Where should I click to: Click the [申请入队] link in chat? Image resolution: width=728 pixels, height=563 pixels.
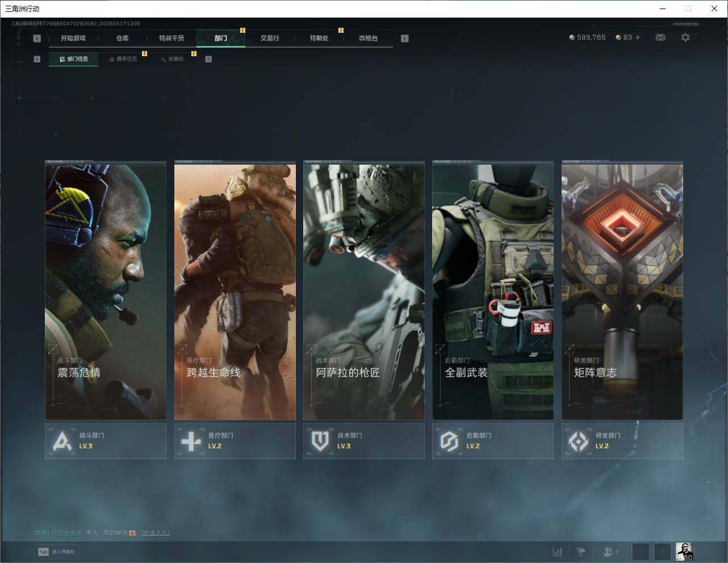156,533
